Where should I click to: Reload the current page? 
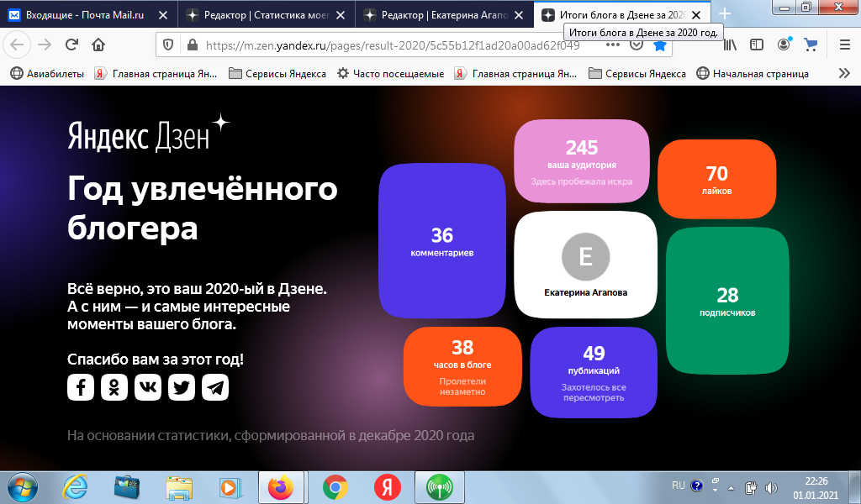coord(71,45)
